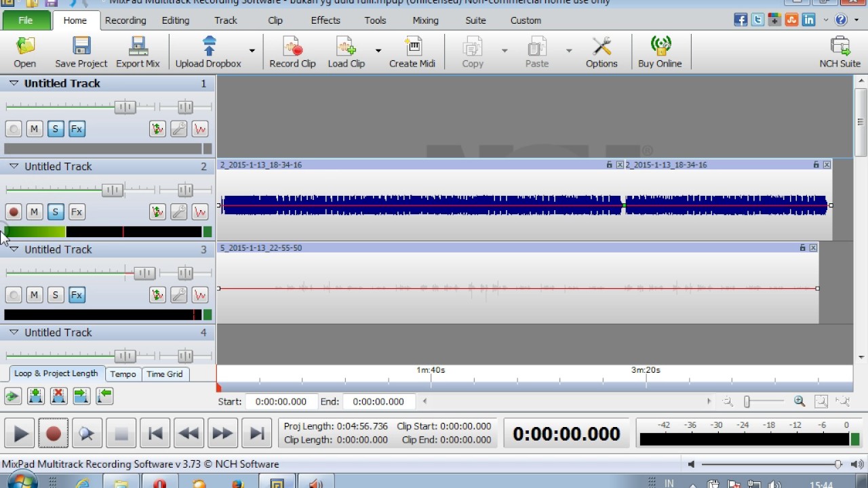Toggle Solo on track 2
The image size is (868, 488).
56,212
